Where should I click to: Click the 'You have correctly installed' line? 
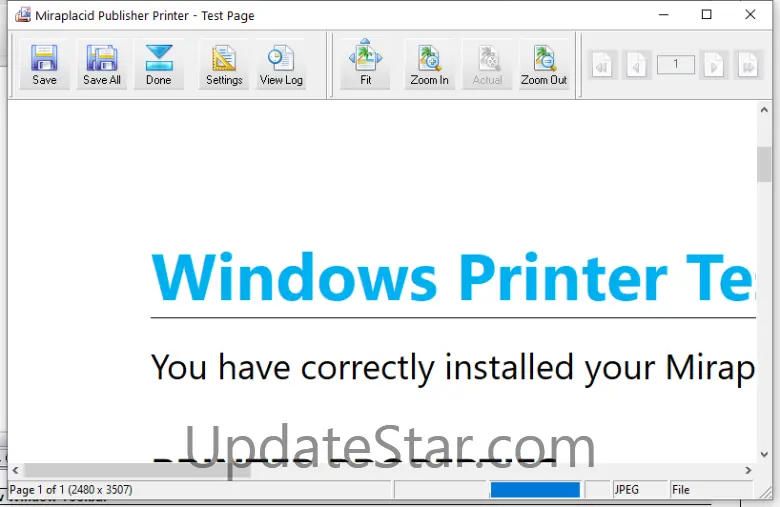tap(453, 369)
